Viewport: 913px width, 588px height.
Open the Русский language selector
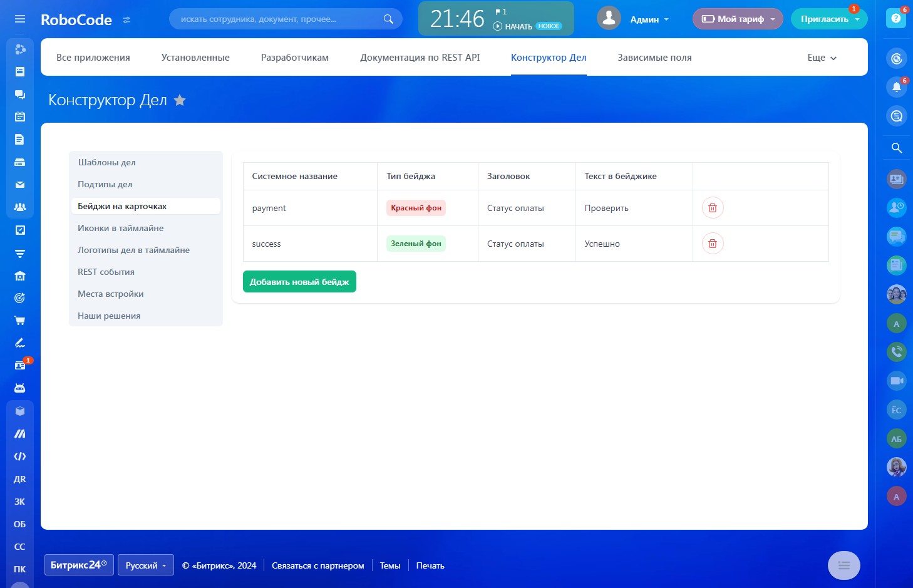point(145,565)
